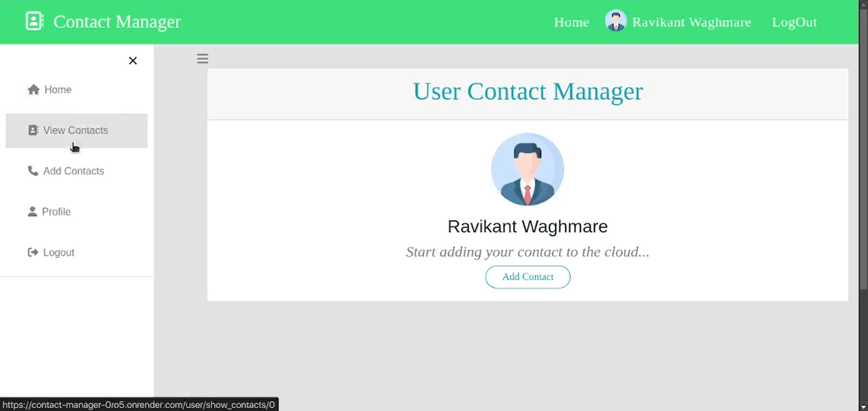Click the Profile person icon in sidebar
The height and width of the screenshot is (411, 868).
pyautogui.click(x=32, y=211)
